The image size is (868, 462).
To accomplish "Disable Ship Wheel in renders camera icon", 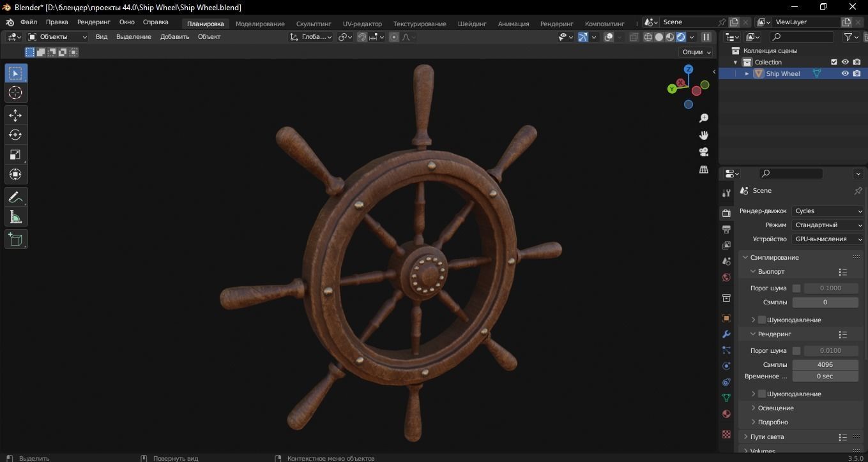I will point(857,73).
